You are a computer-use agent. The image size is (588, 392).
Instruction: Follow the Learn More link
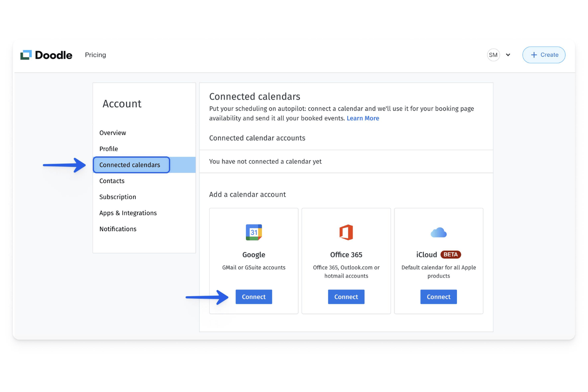pyautogui.click(x=363, y=118)
